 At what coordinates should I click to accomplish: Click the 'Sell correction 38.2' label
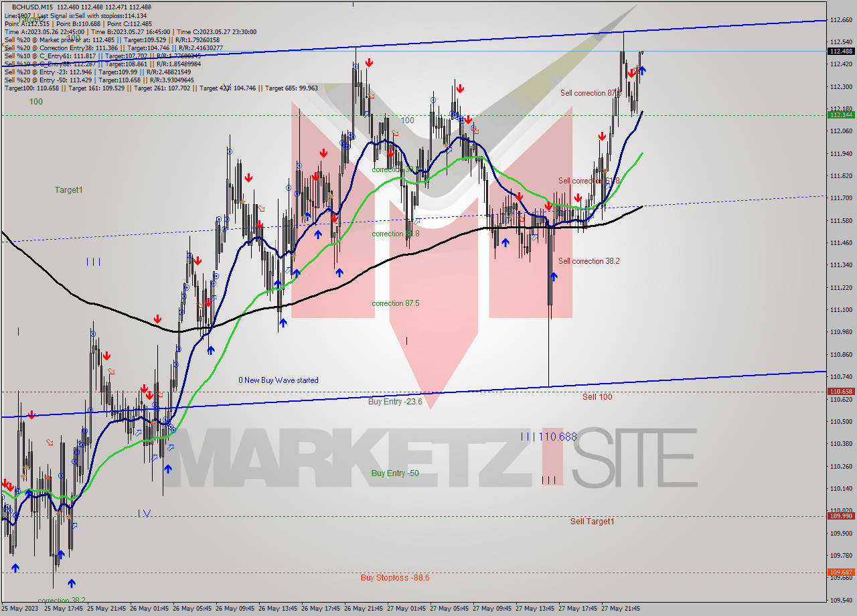(x=589, y=261)
